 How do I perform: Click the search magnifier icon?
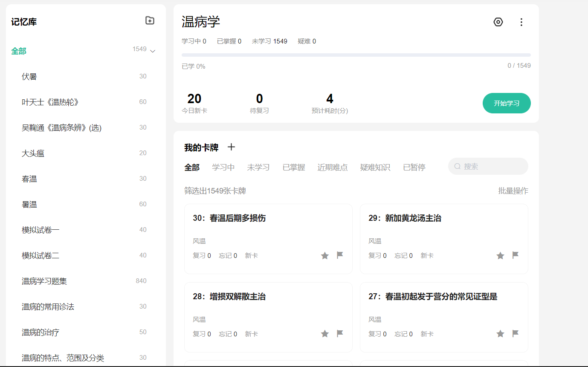458,166
